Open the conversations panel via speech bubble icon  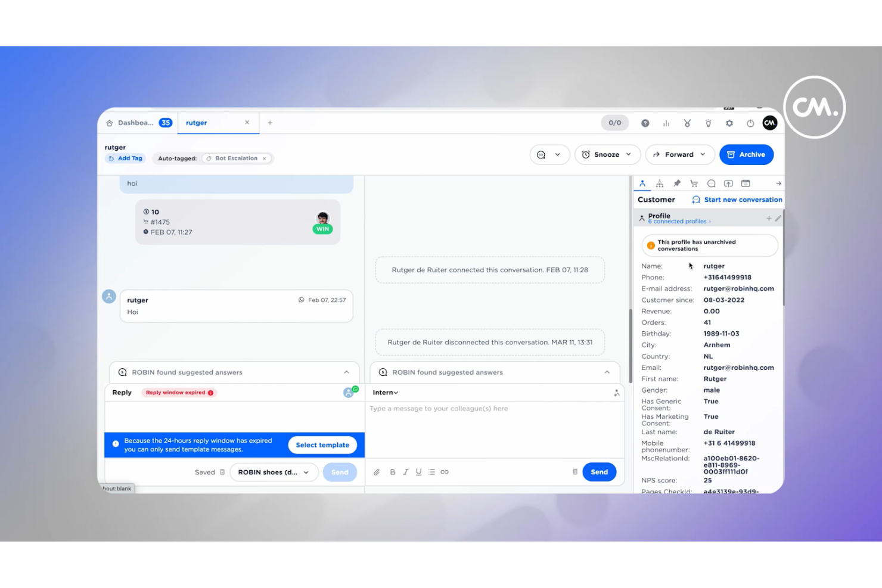pos(711,183)
